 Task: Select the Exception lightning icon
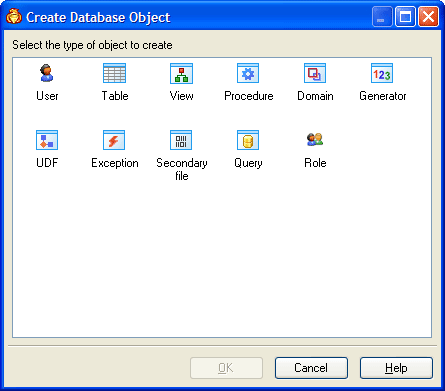114,140
